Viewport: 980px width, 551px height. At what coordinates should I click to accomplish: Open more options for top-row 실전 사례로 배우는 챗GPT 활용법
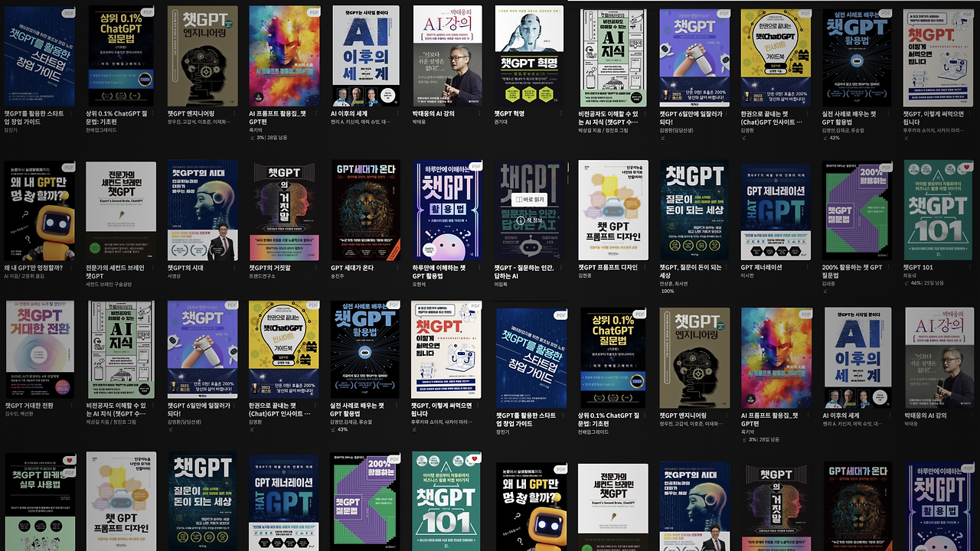[x=889, y=113]
